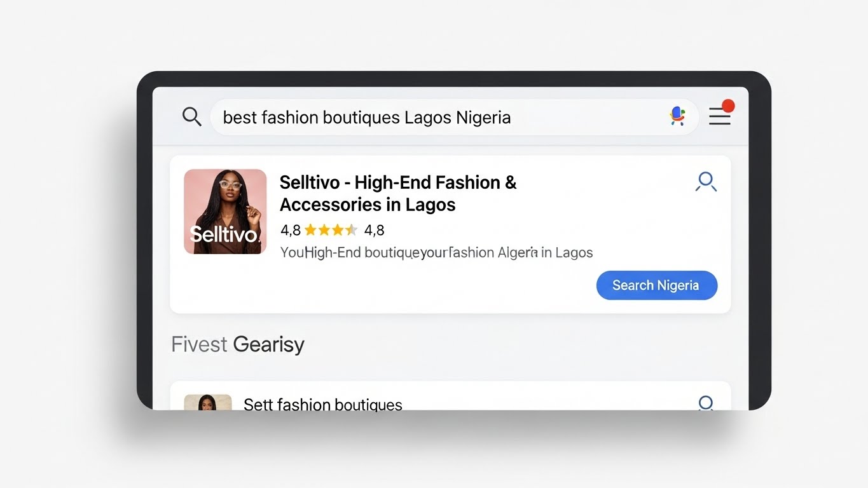The height and width of the screenshot is (488, 868).
Task: Click the Sett fashion boutiques thumbnail
Action: pyautogui.click(x=208, y=402)
